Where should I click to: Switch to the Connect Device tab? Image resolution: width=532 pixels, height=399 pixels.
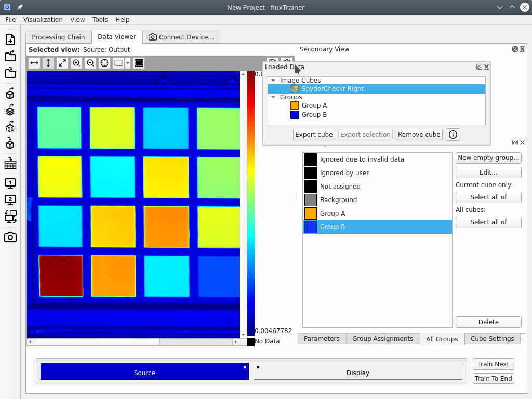(181, 37)
